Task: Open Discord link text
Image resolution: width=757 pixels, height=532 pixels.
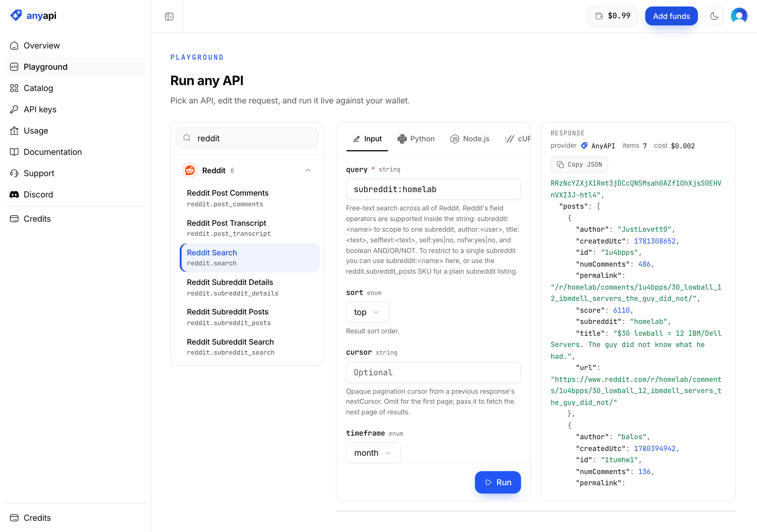Action: click(38, 194)
